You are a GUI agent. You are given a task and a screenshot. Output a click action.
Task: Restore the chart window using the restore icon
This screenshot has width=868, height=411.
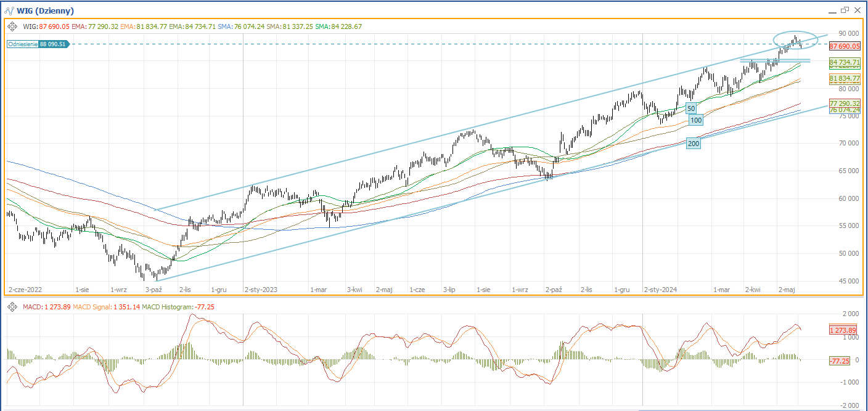844,10
